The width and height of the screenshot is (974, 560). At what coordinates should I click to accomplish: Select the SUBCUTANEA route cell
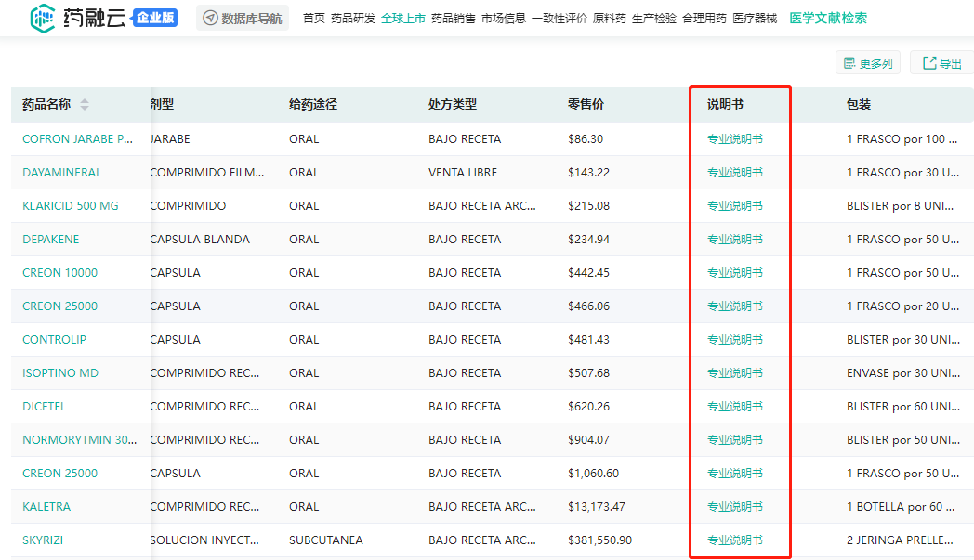click(325, 540)
